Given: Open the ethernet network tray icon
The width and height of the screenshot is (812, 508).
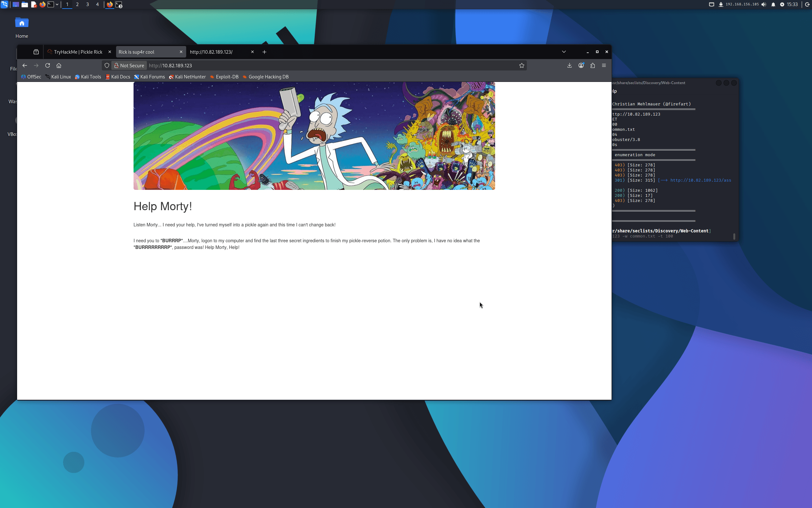Looking at the screenshot, I should 711,4.
